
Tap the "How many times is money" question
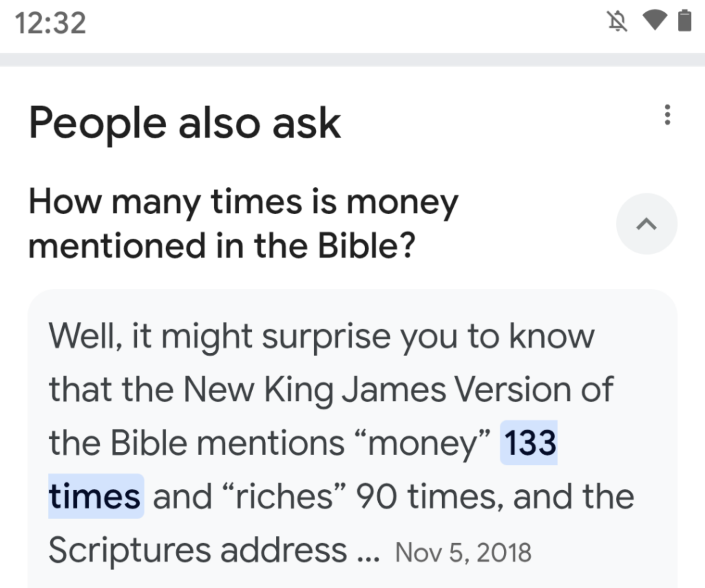(243, 202)
